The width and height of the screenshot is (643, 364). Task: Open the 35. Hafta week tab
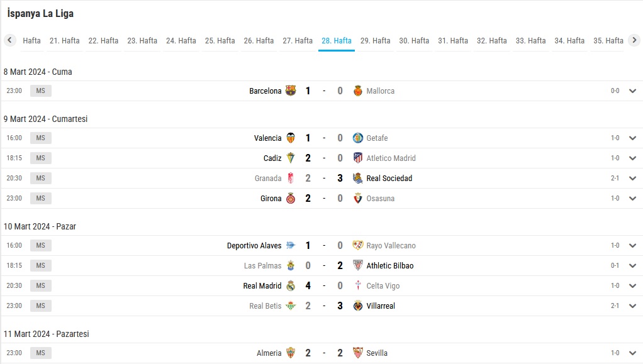tap(608, 41)
